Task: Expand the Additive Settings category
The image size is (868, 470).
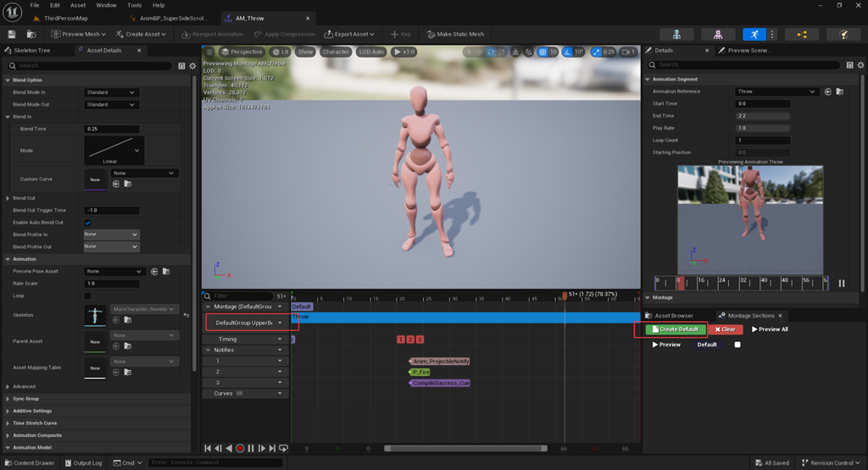Action: point(8,411)
